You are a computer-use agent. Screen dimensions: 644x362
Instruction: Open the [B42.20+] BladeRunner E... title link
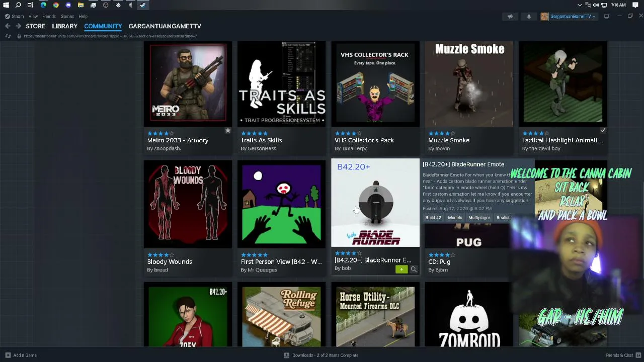(x=373, y=260)
